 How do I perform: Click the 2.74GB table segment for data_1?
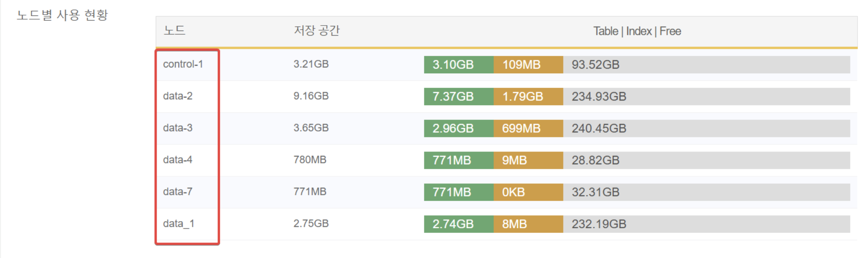click(459, 224)
